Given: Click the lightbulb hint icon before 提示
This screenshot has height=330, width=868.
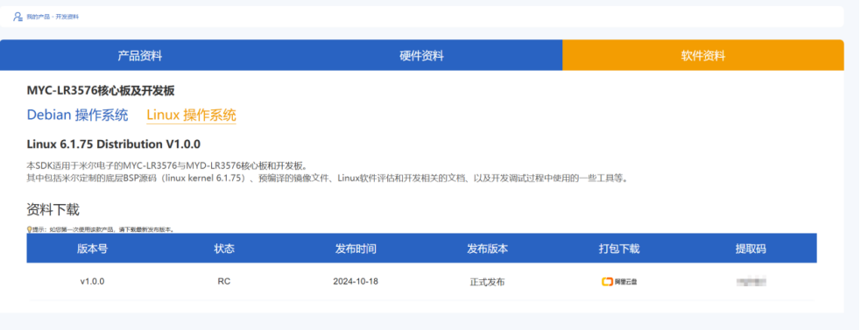Looking at the screenshot, I should coord(29,228).
